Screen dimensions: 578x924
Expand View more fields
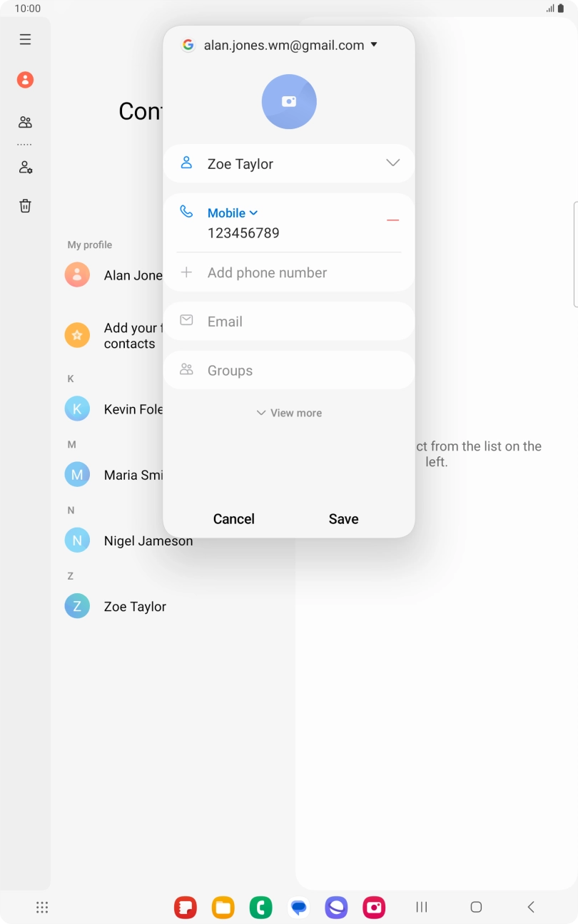click(x=289, y=413)
